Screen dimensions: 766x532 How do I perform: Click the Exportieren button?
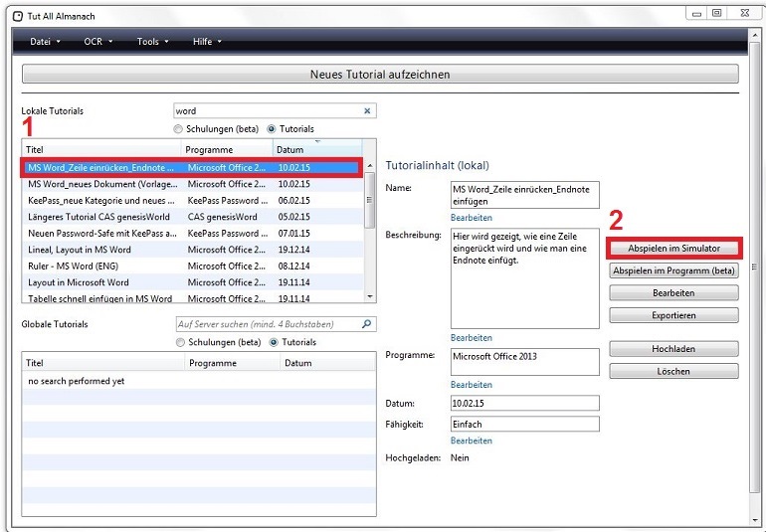point(673,315)
